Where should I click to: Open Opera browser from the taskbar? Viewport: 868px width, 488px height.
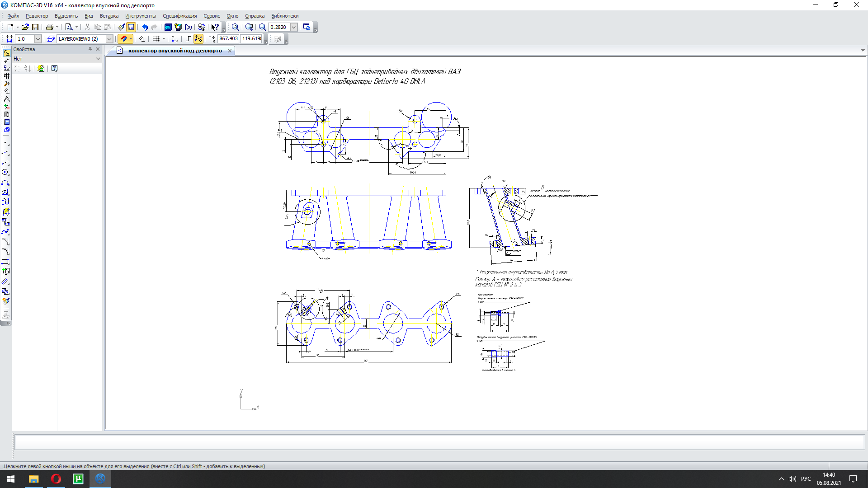[x=56, y=479]
